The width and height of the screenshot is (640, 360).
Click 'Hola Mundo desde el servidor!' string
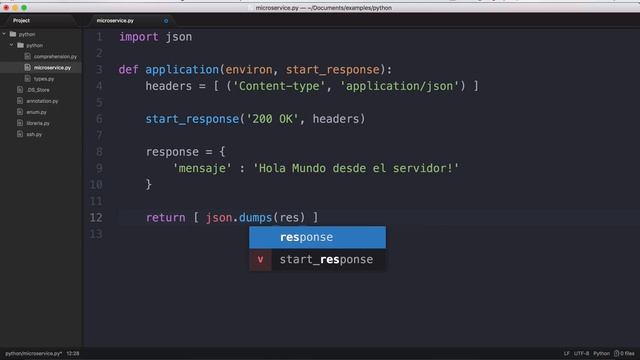point(356,168)
